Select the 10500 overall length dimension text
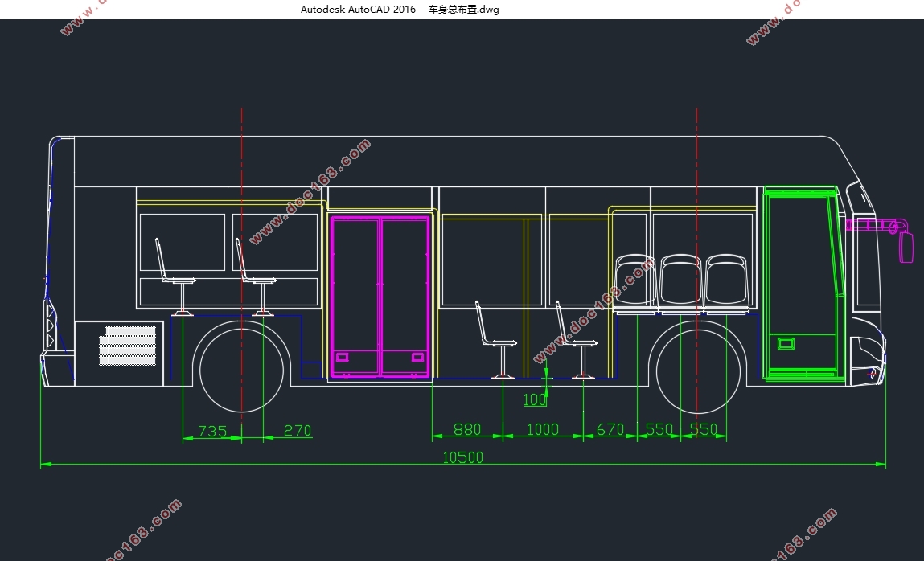Image resolution: width=924 pixels, height=561 pixels. pos(462,457)
